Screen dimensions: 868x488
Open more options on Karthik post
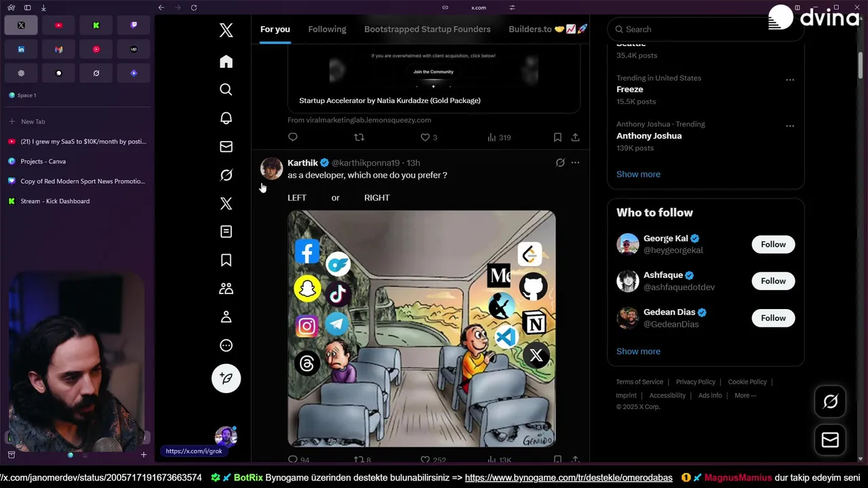[575, 163]
